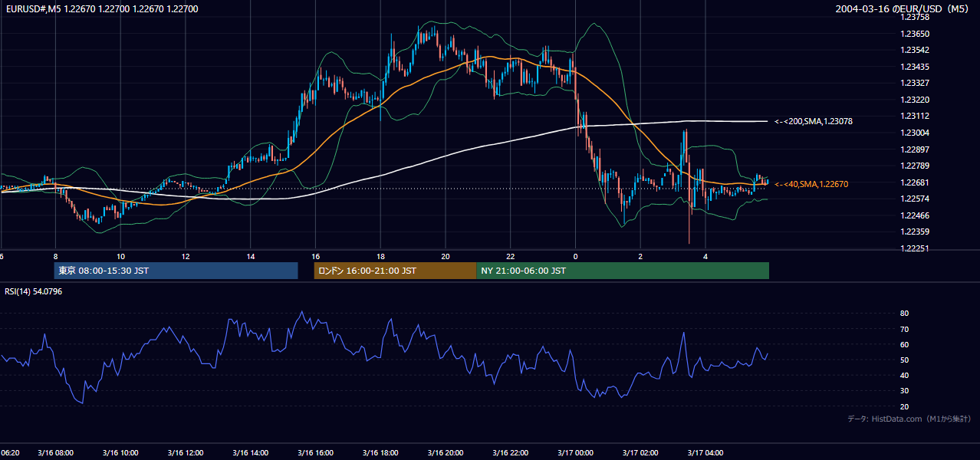Click the 3/16 12:00 time axis label

click(186, 452)
